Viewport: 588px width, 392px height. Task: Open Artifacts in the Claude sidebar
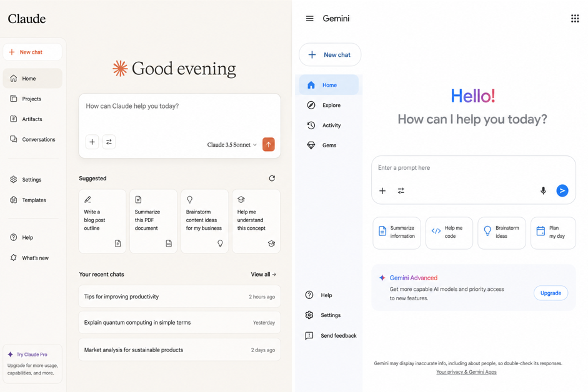click(x=32, y=119)
